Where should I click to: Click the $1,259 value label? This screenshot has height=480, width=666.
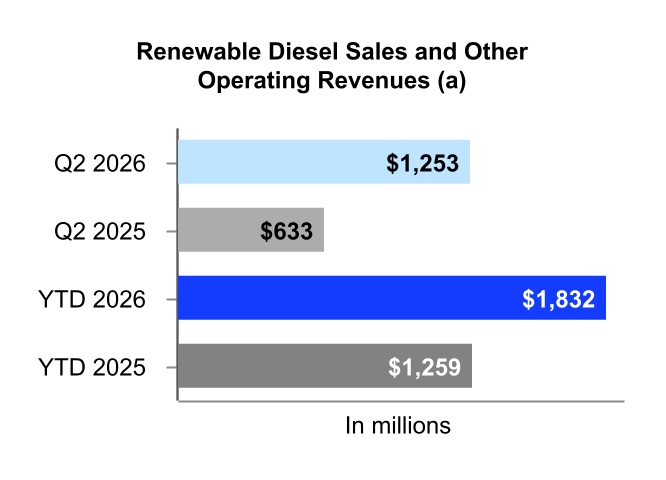coord(424,367)
